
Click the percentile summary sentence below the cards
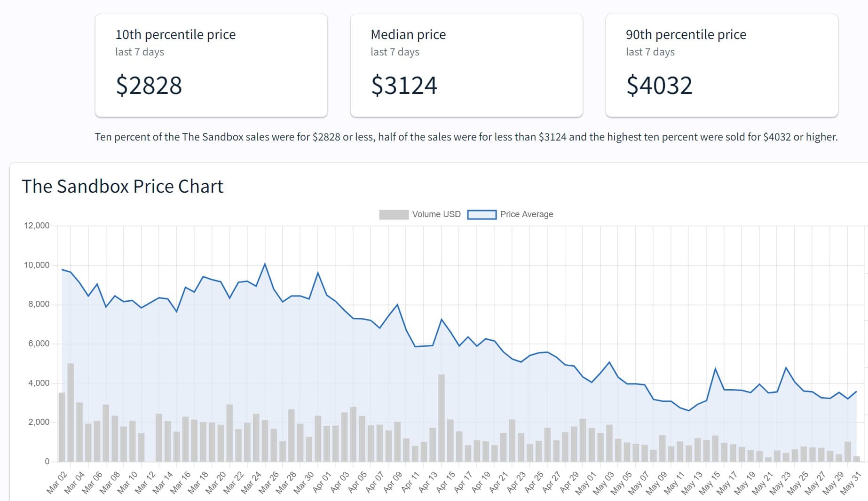tap(466, 137)
